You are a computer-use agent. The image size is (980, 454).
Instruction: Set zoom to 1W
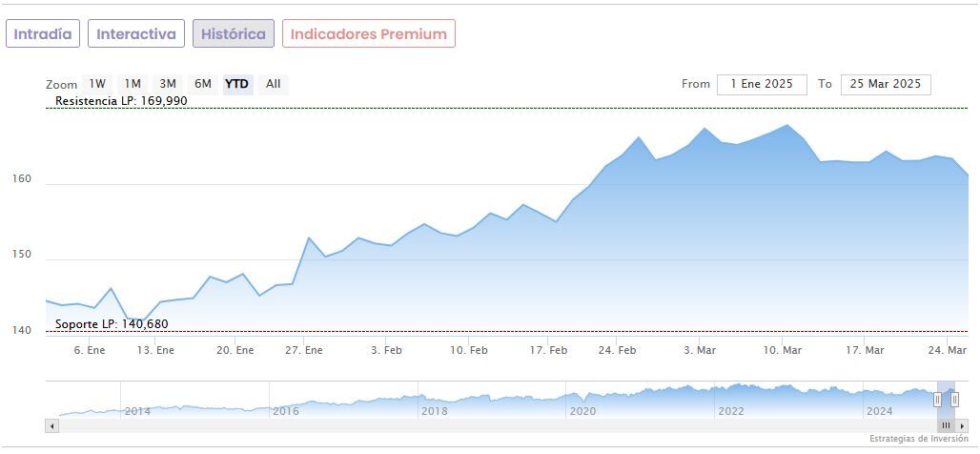pos(97,84)
